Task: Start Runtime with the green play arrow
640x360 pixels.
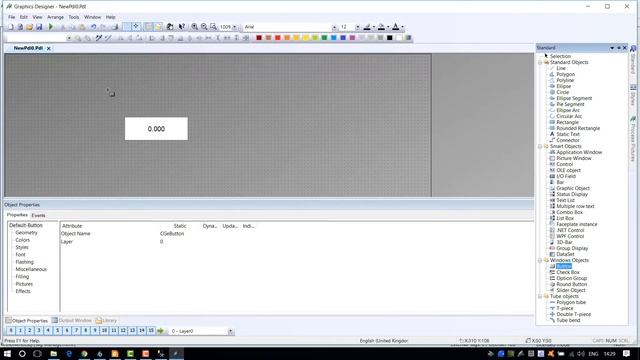Action: click(51, 27)
